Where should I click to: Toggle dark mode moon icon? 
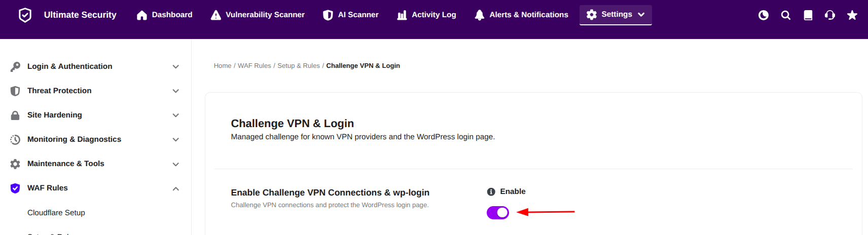pyautogui.click(x=764, y=15)
